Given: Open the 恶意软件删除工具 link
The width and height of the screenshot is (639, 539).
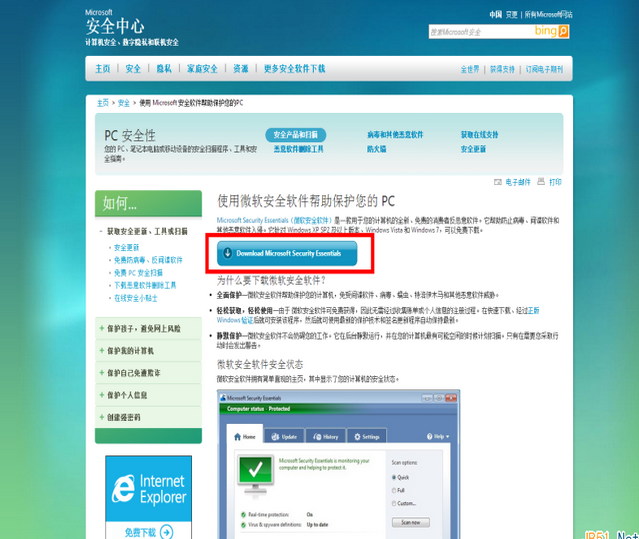Looking at the screenshot, I should coord(298,149).
